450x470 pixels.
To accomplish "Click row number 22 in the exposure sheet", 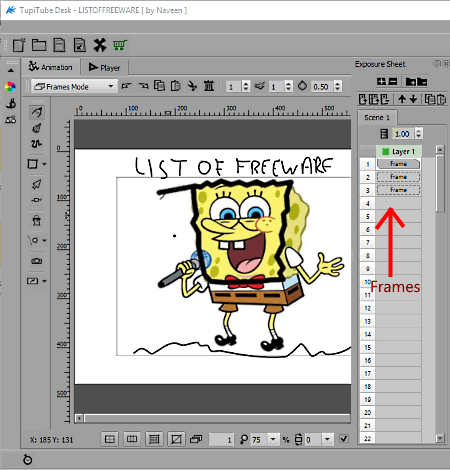I will tap(367, 438).
